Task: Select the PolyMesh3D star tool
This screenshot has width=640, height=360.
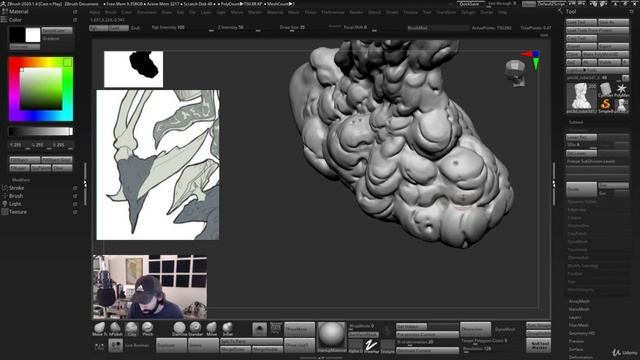Action: click(x=621, y=89)
